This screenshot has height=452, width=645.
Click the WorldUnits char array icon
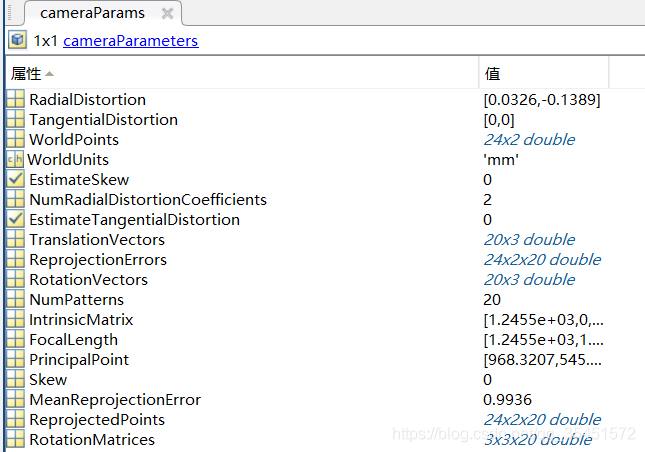(15, 160)
